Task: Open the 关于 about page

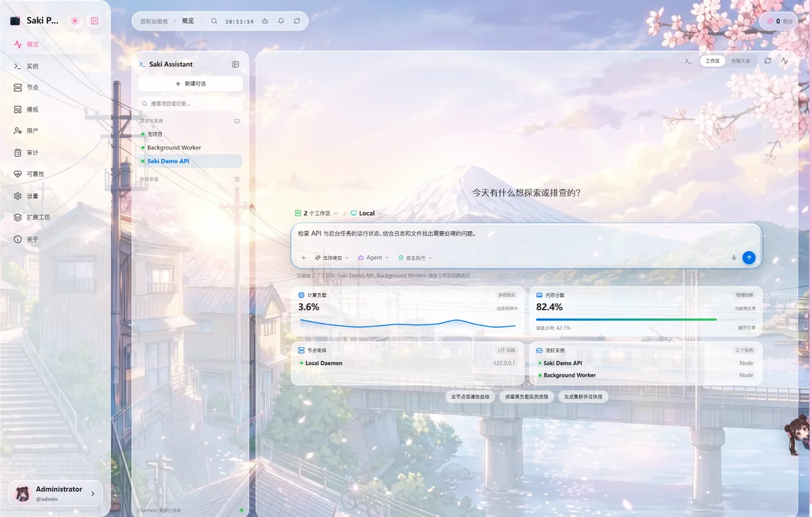Action: (55, 240)
